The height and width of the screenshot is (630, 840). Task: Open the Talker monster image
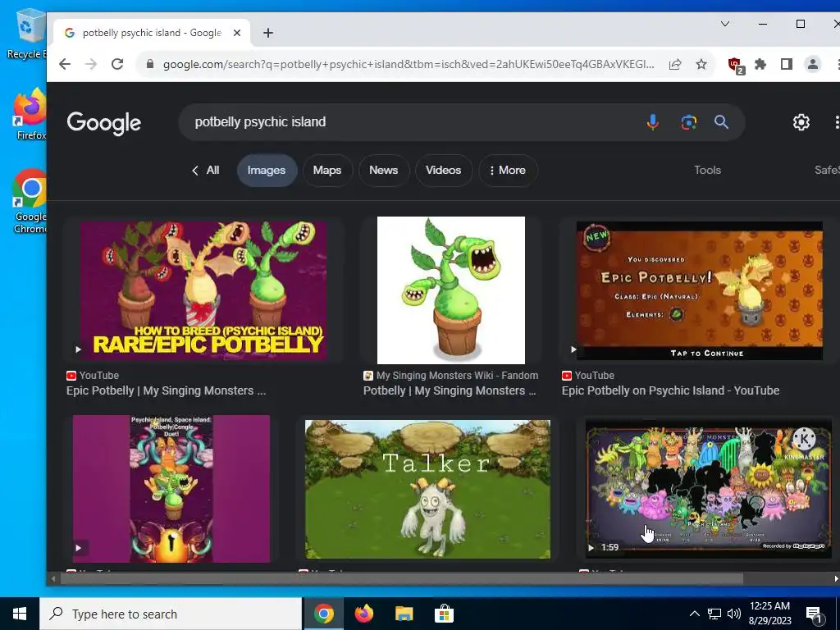[427, 489]
